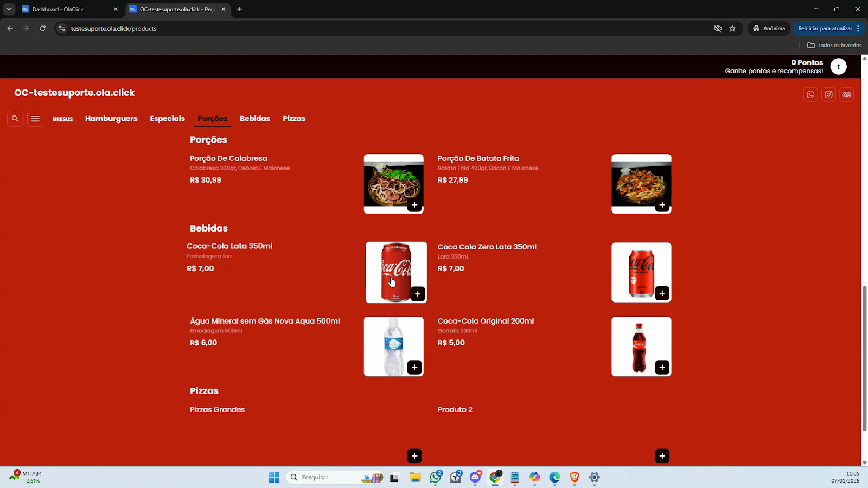Open the store's WhatsApp contact icon
Screen dimensions: 868x488
[x=810, y=94]
